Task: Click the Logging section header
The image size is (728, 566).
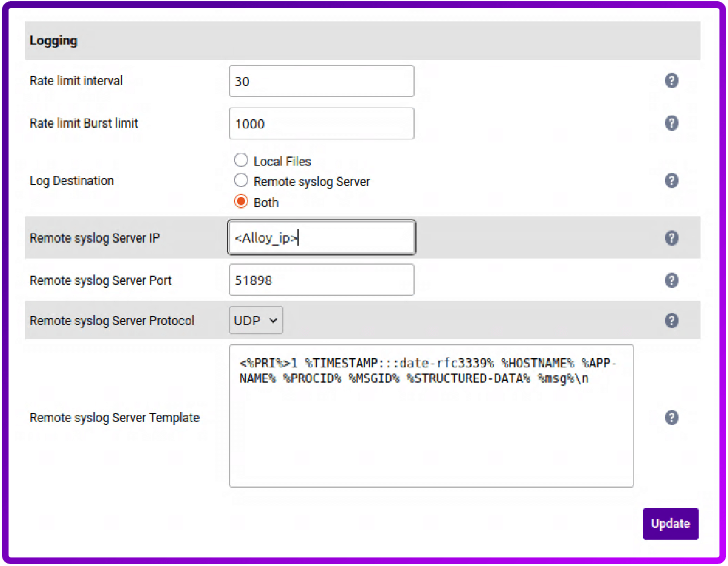Action: click(54, 41)
